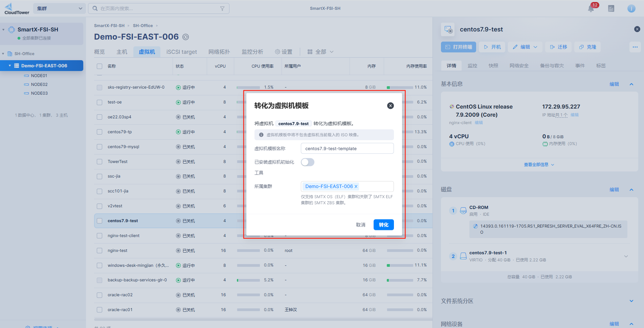This screenshot has width=644, height=328.
Task: Click the user avatar icon
Action: coord(631,8)
